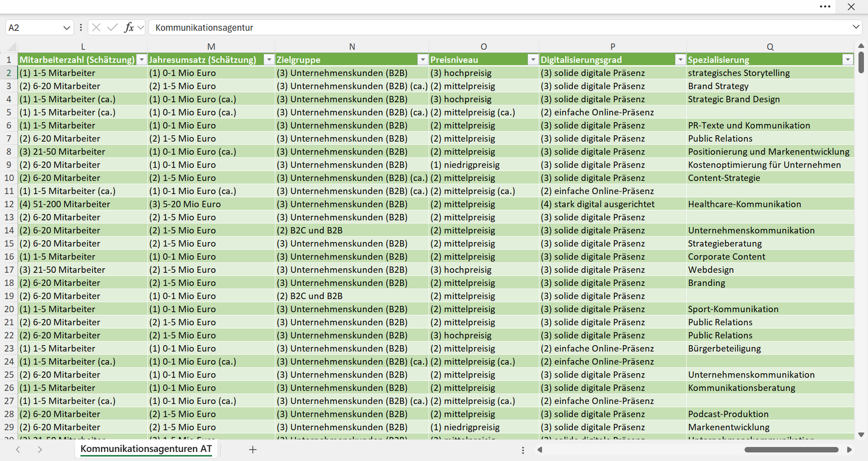
Task: Select column L header
Action: coord(83,46)
